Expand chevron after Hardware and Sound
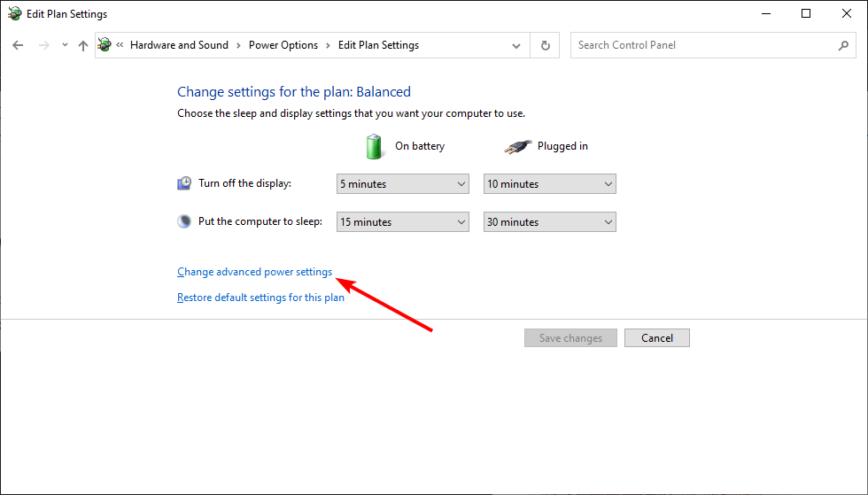 [x=238, y=45]
